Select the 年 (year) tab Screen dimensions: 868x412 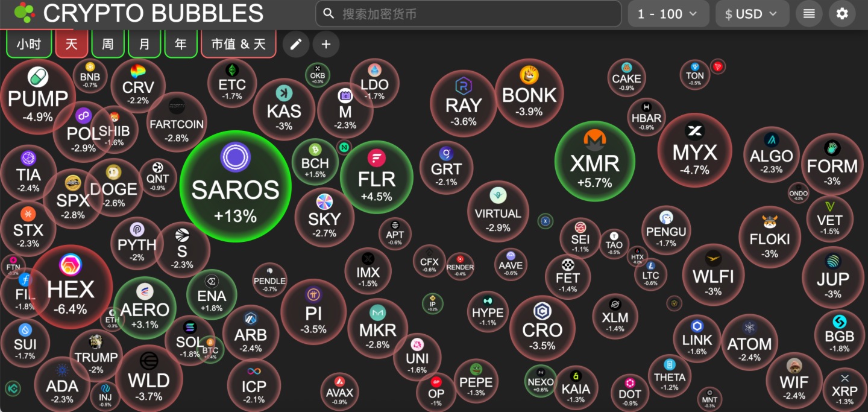click(x=181, y=44)
